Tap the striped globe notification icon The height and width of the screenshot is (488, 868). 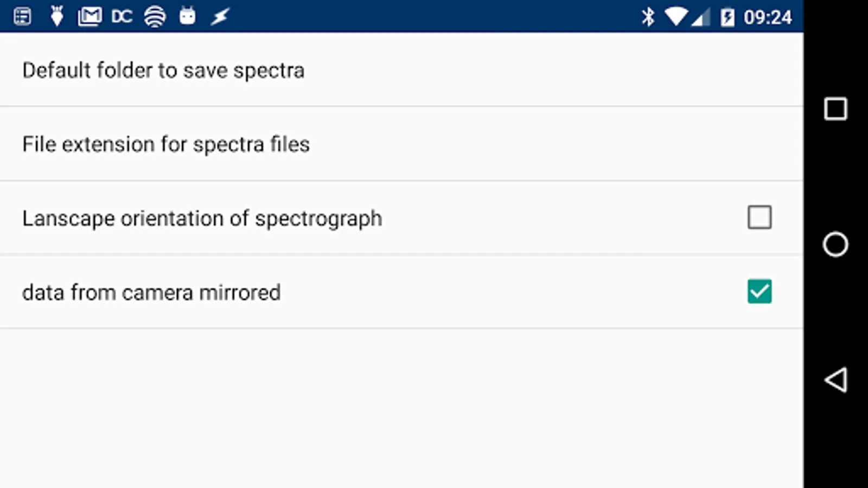coord(155,17)
